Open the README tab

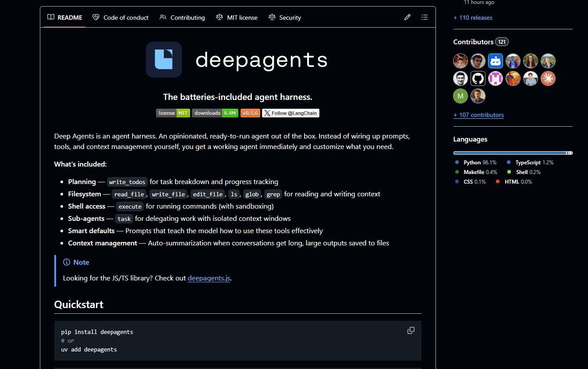65,18
